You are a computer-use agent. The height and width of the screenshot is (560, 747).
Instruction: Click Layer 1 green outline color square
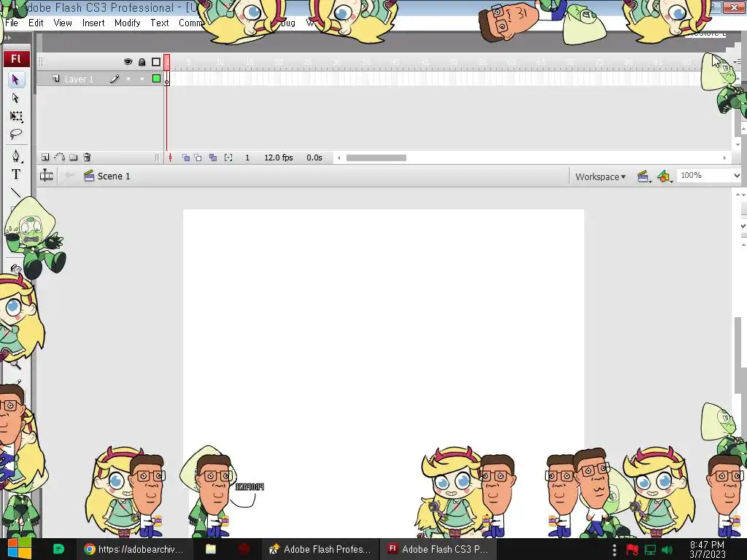click(x=156, y=79)
